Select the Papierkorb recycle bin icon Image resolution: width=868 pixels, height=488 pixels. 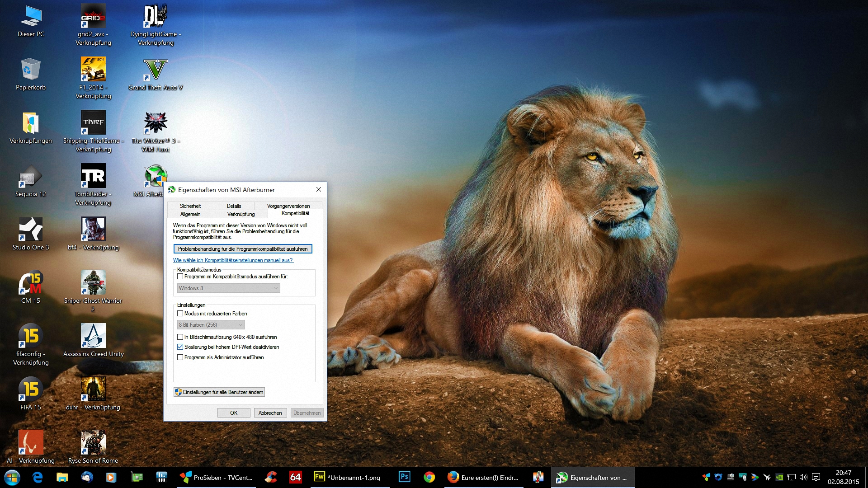31,70
